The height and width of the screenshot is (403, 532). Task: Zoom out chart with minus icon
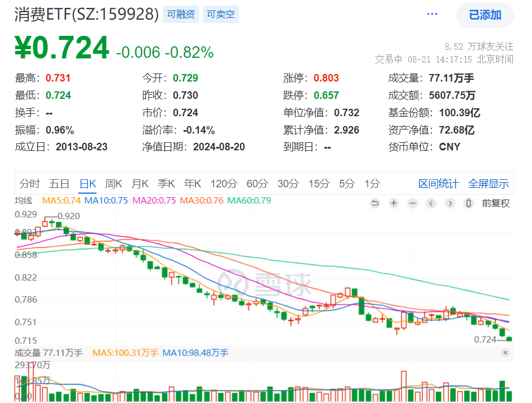tap(412, 203)
